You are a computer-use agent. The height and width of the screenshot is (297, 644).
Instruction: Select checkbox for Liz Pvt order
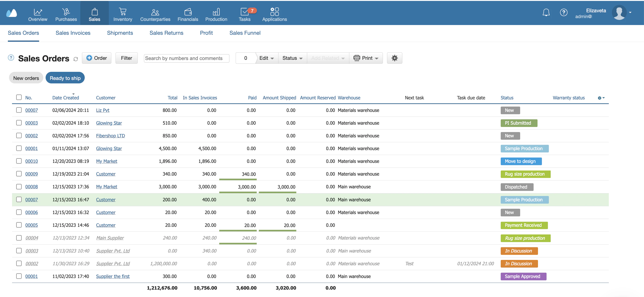coord(19,110)
